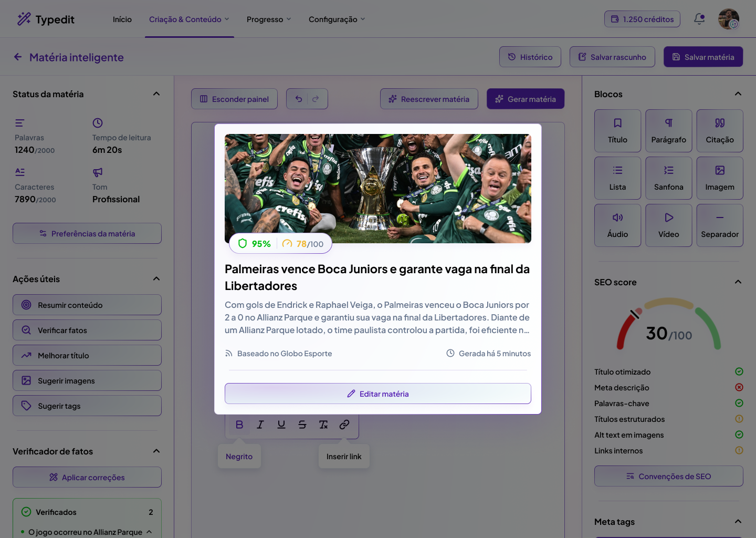Click Reescrever matéria

point(429,99)
